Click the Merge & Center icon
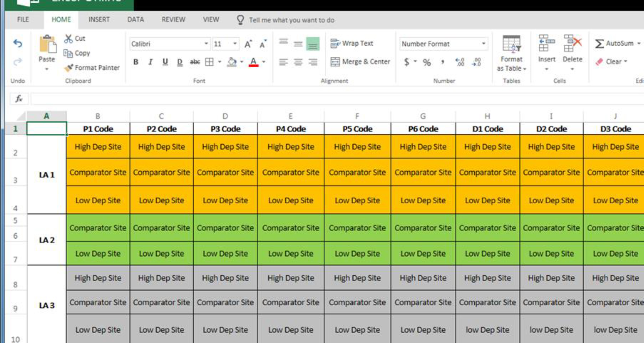This screenshot has height=343, width=644. click(x=335, y=62)
